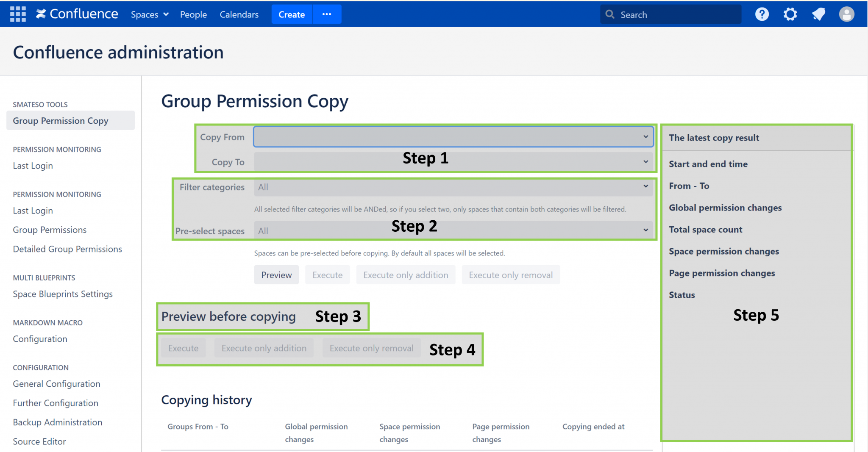Open the Help question mark icon
The height and width of the screenshot is (452, 868).
(x=762, y=14)
